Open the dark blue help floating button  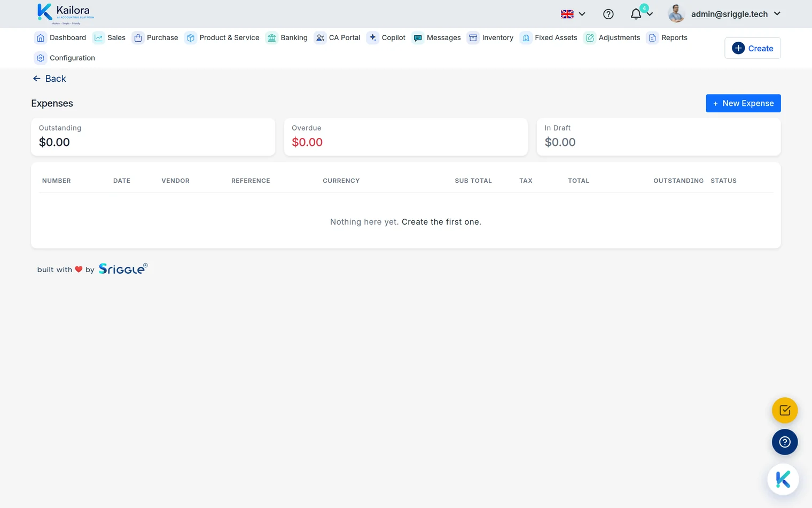[785, 442]
